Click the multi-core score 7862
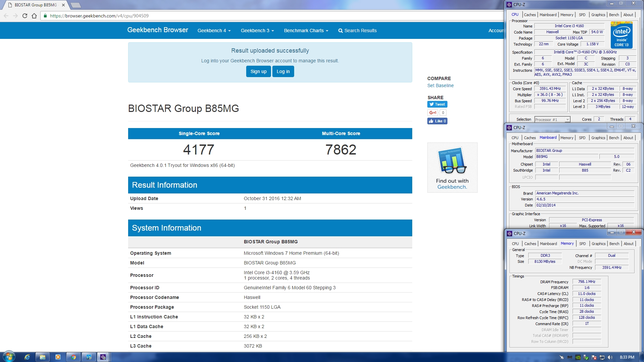 tap(341, 149)
